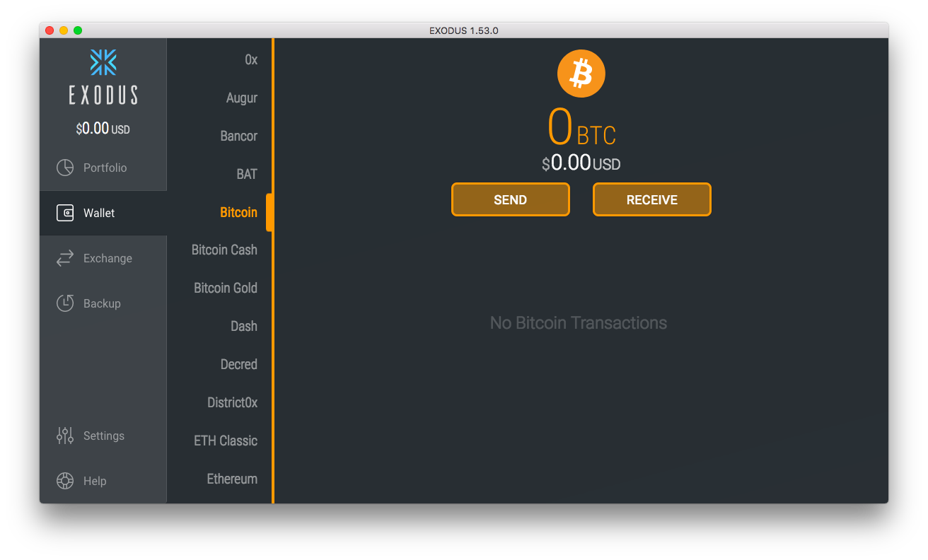The image size is (928, 560).
Task: Close the Exodus window with the red button
Action: point(50,30)
